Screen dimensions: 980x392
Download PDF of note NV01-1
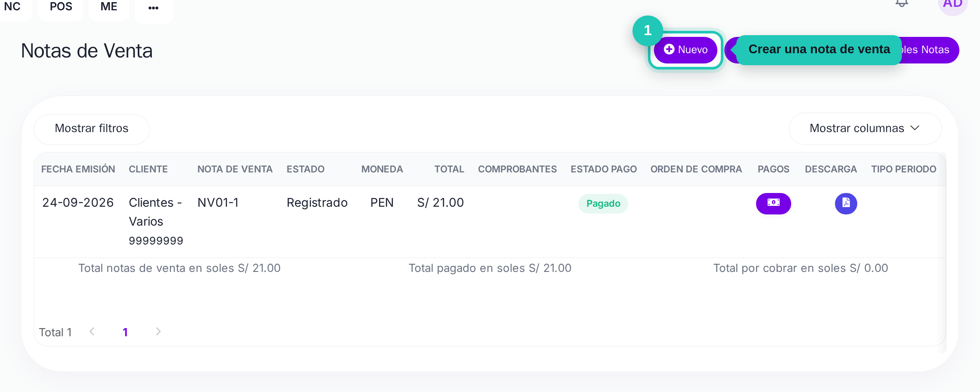tap(846, 203)
